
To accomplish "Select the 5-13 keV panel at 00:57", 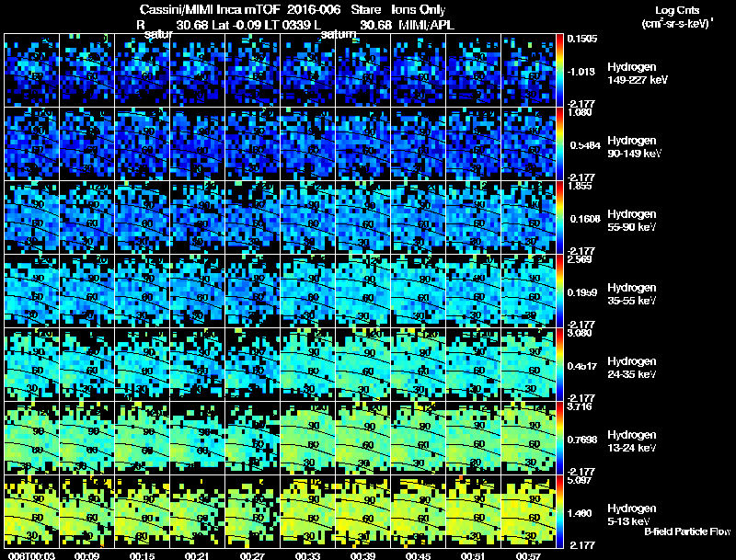I will (528, 512).
